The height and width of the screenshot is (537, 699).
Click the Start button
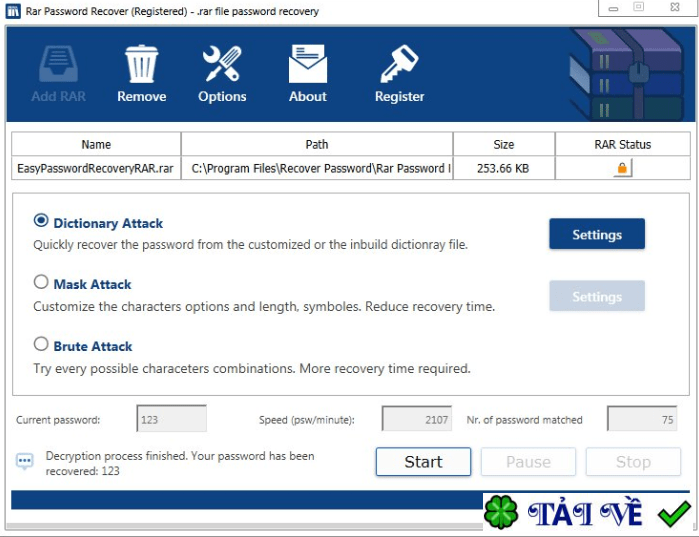point(423,462)
